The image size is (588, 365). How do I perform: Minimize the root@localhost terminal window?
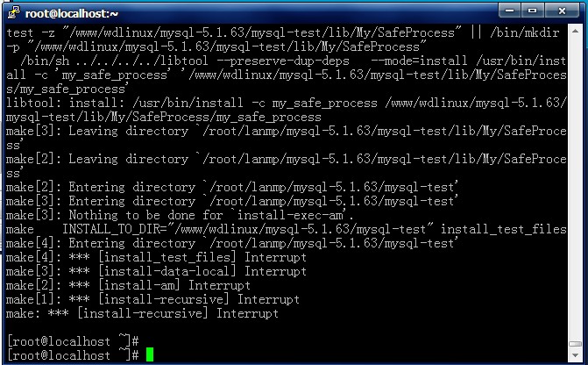509,11
